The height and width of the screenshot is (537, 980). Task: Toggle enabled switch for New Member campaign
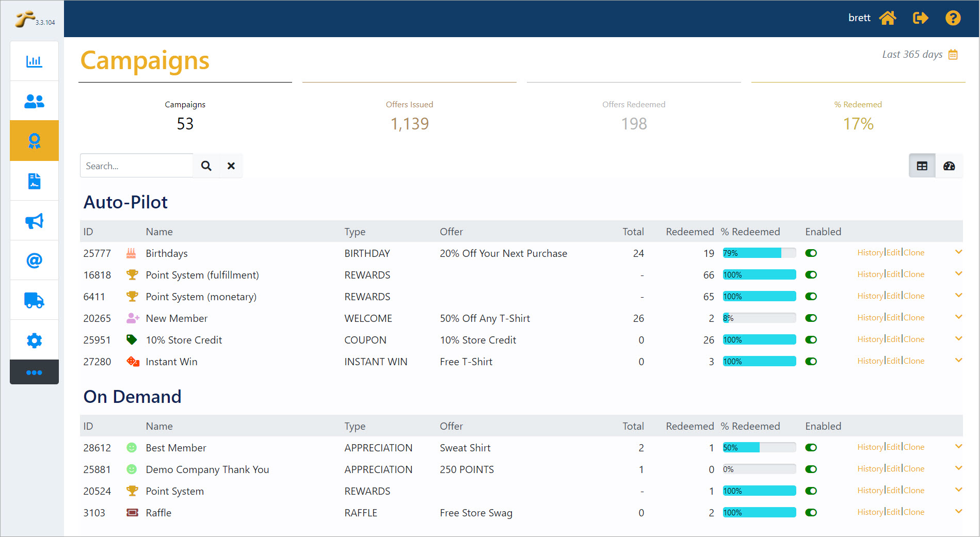[811, 318]
